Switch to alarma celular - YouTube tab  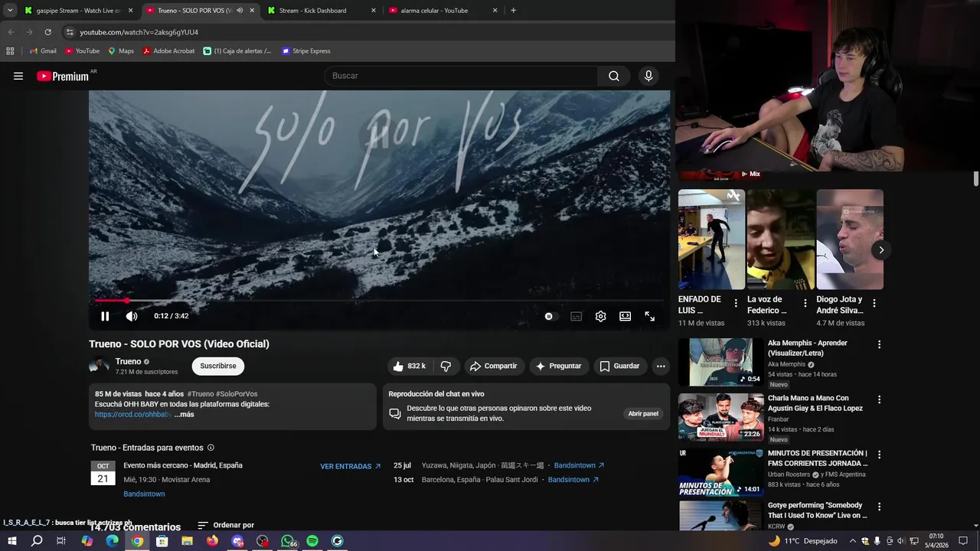[x=443, y=11]
